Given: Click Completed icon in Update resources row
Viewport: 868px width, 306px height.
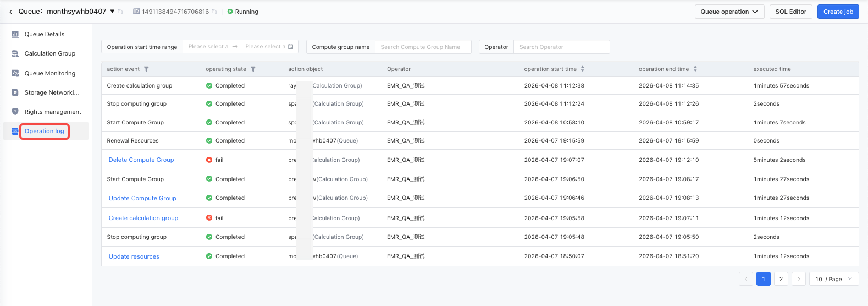Looking at the screenshot, I should point(209,256).
